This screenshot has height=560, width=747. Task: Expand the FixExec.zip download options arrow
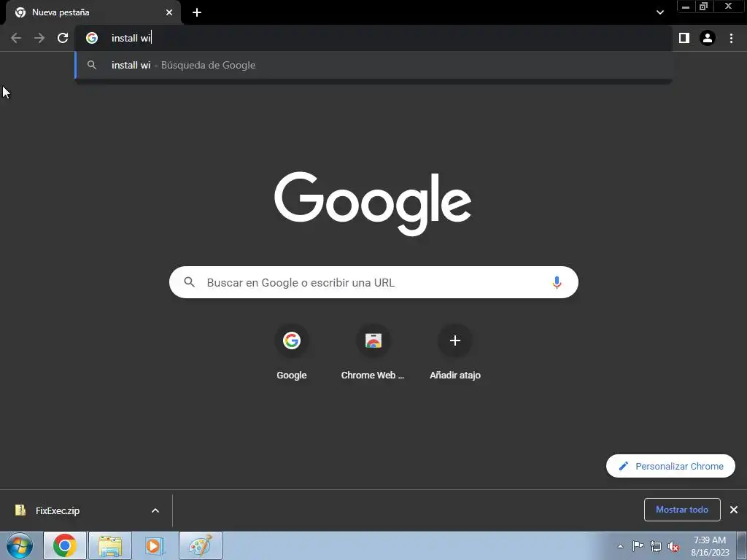[x=155, y=510]
